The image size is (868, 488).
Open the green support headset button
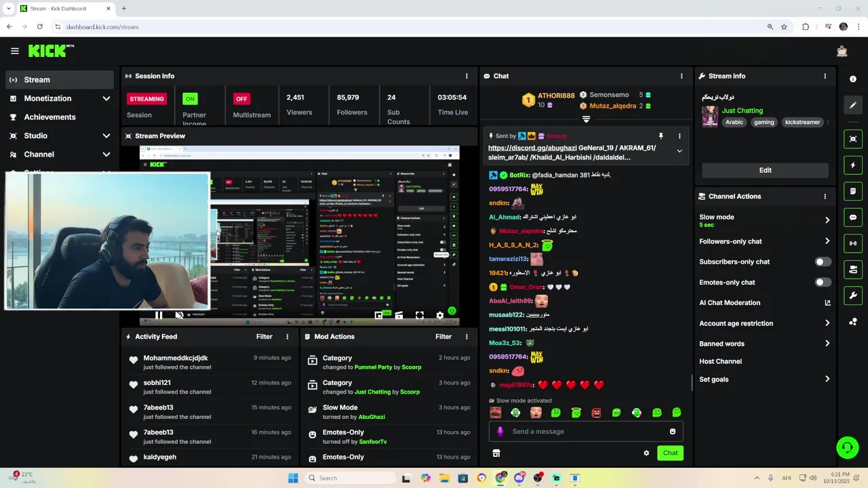847,447
